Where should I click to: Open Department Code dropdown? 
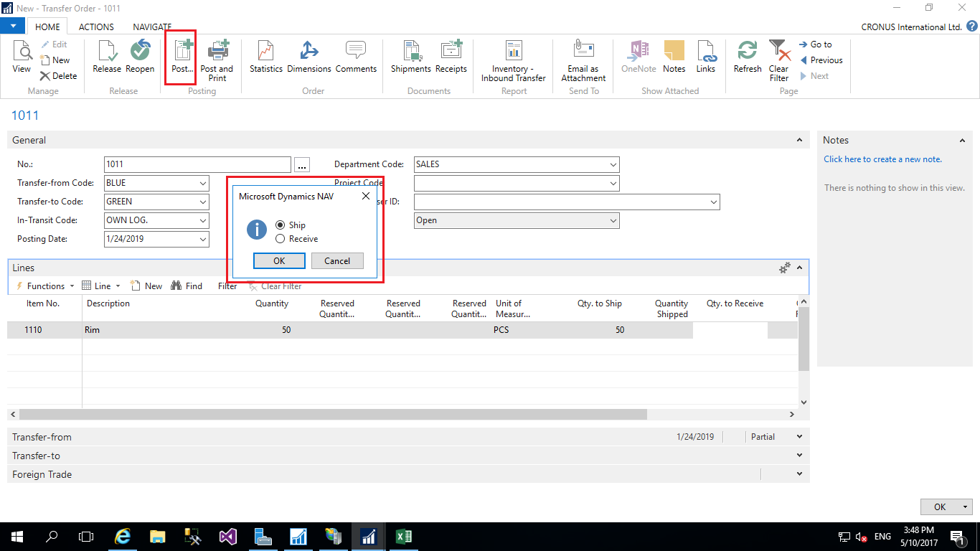click(x=613, y=164)
